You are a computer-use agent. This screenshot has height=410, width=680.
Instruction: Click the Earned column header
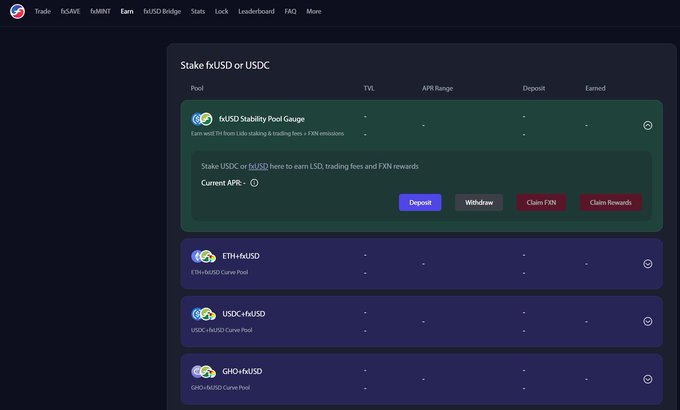point(595,88)
